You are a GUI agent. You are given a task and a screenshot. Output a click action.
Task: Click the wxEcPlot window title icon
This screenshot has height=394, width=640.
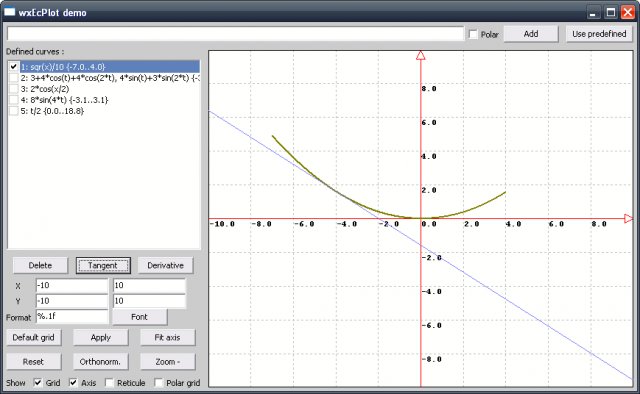9,12
